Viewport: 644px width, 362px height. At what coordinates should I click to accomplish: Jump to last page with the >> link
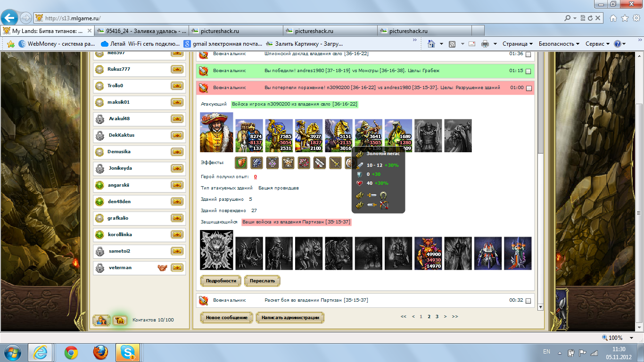454,317
